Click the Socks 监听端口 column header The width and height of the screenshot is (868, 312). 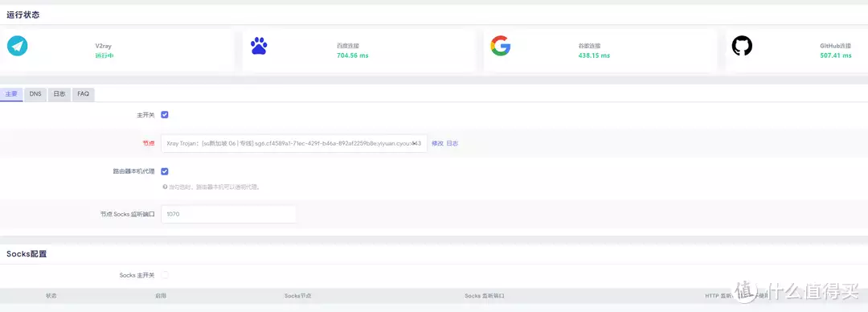tap(485, 296)
